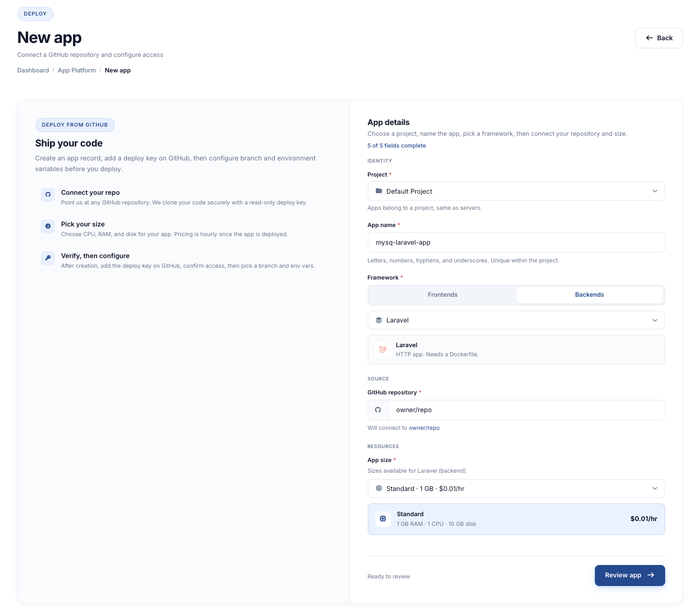
Task: Click the GitHub icon in repository field
Action: (x=378, y=410)
